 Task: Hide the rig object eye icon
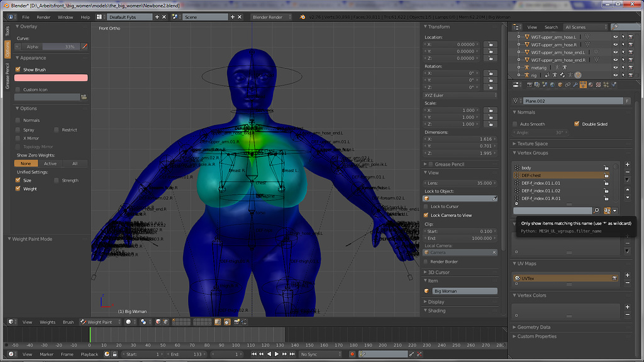tap(615, 75)
